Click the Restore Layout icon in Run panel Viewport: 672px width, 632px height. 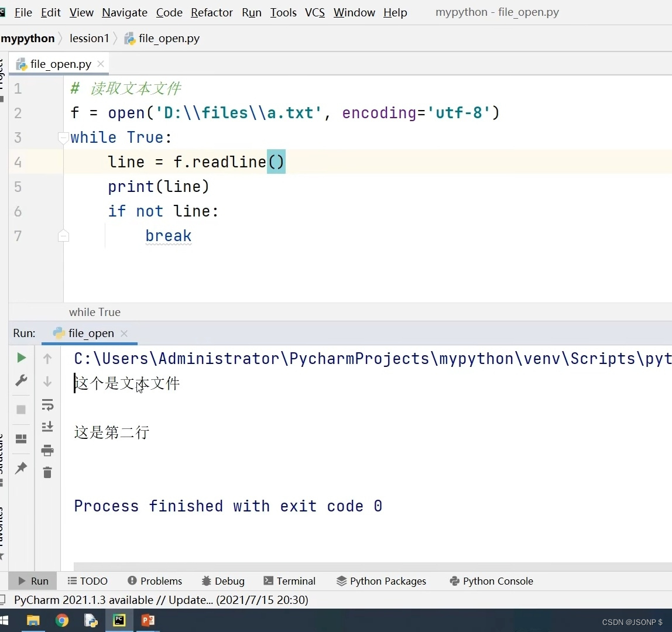point(22,439)
